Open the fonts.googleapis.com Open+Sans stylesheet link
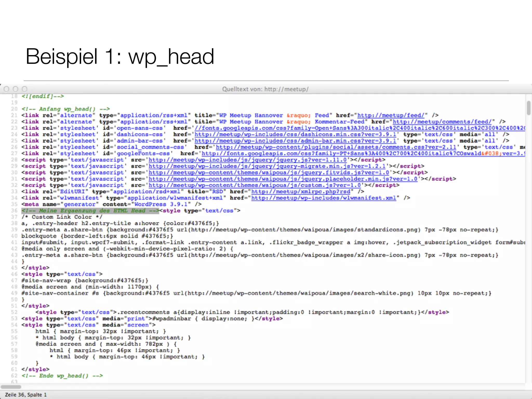This screenshot has width=532, height=399. [x=360, y=128]
